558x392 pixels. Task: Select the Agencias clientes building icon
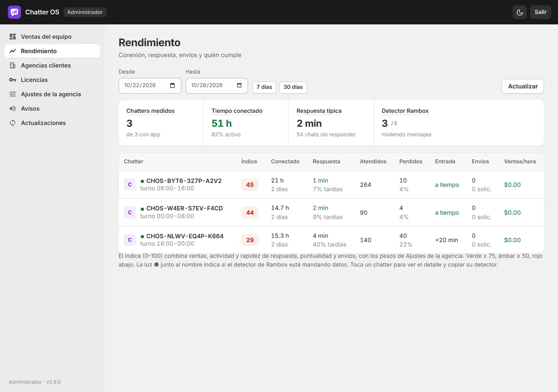pos(13,65)
